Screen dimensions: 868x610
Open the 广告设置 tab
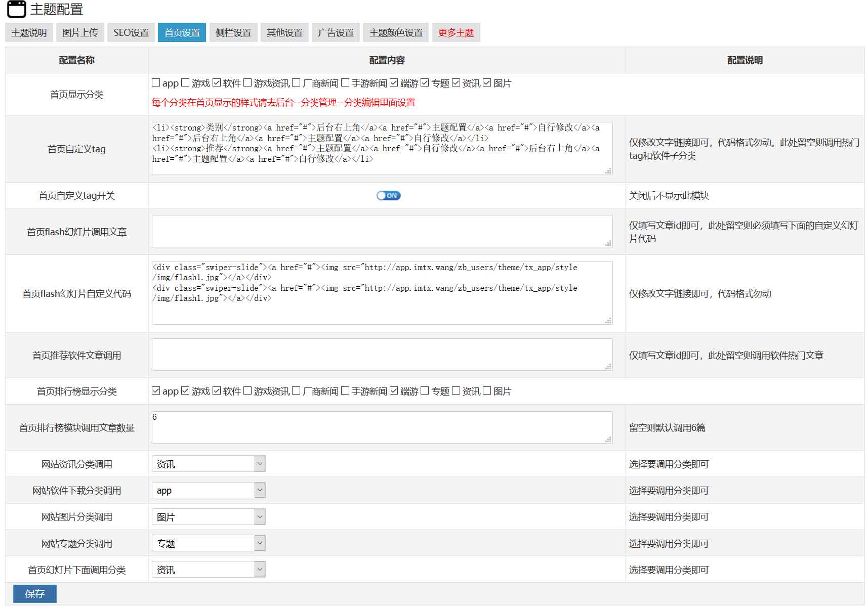pyautogui.click(x=336, y=32)
